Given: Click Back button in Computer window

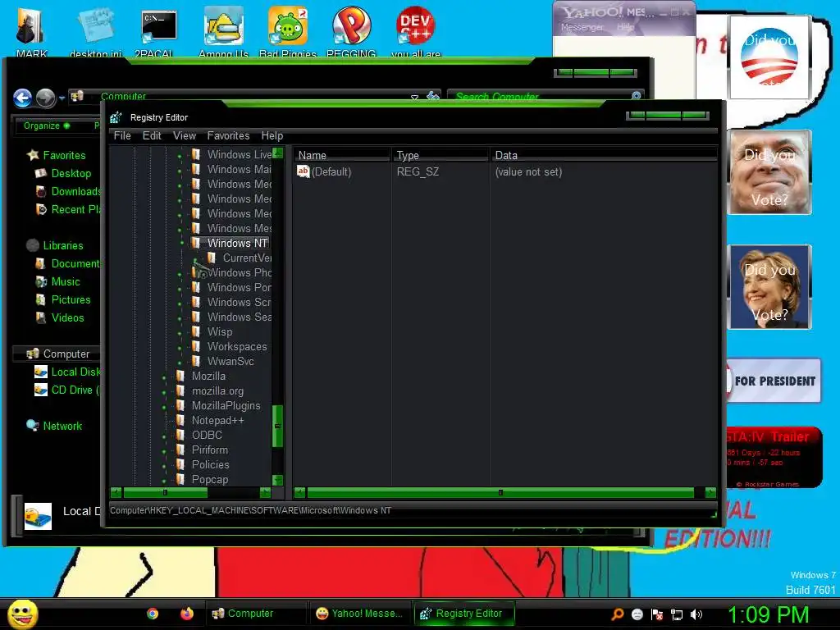Looking at the screenshot, I should [x=22, y=98].
